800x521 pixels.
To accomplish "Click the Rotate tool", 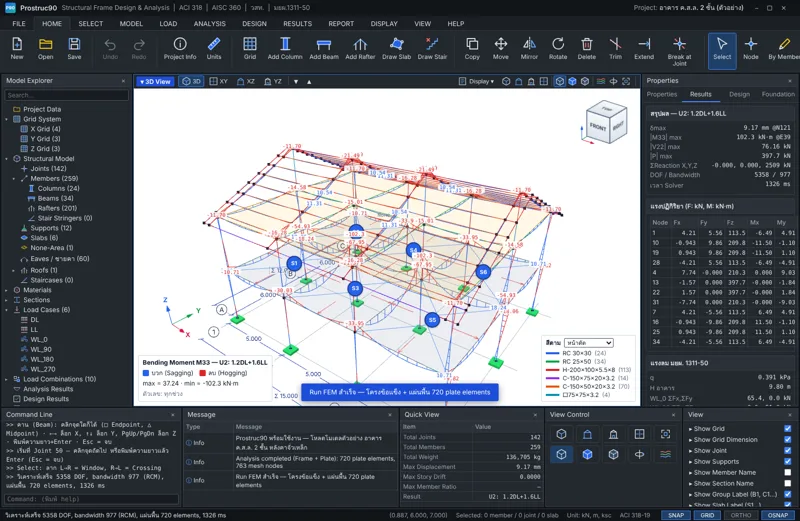I will point(558,49).
